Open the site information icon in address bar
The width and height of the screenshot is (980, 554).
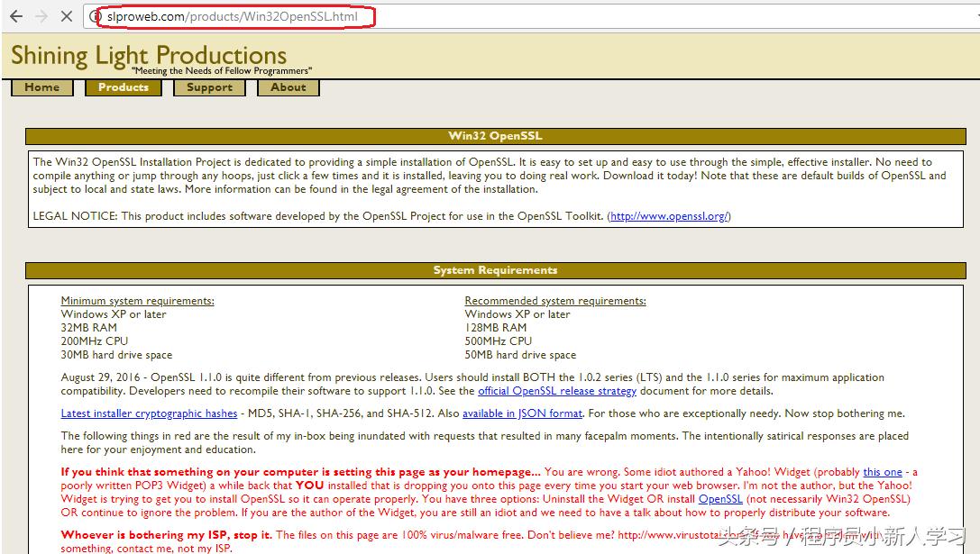tap(95, 17)
